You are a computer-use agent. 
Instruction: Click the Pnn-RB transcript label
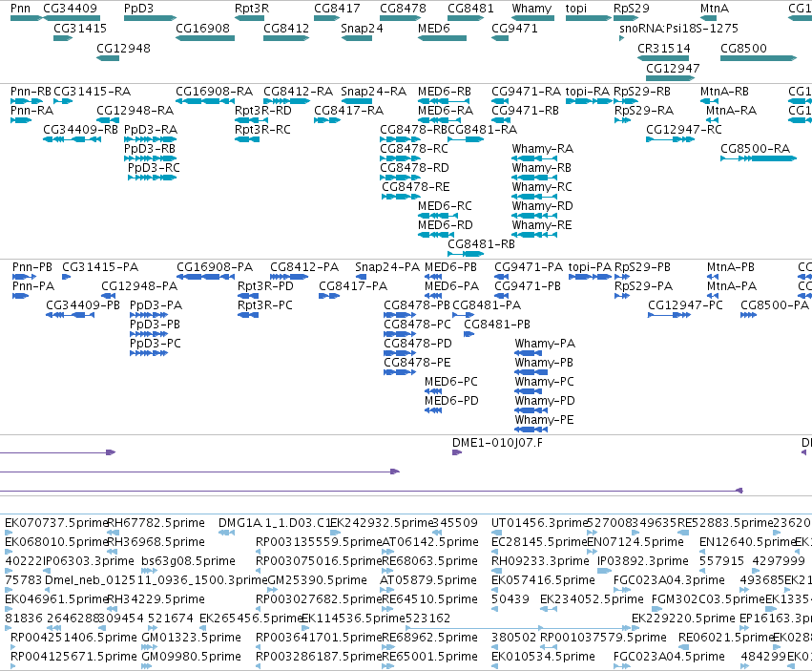31,92
